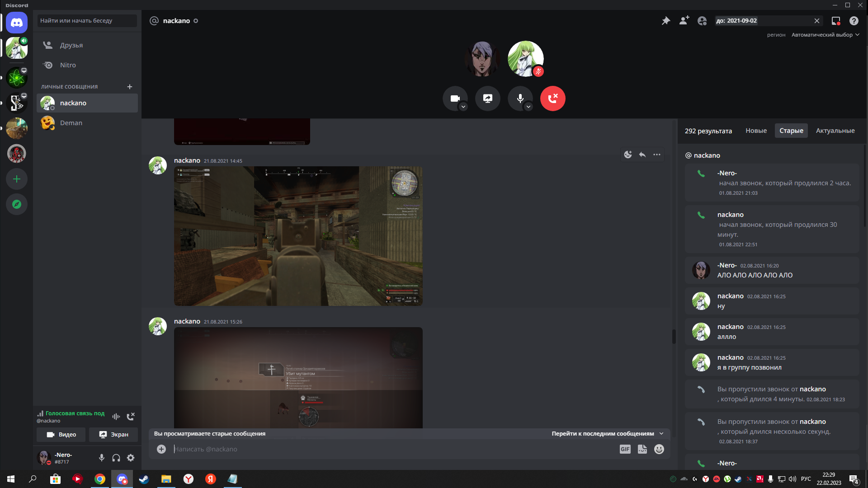Viewport: 868px width, 488px height.
Task: Disconnect from the call red button
Action: 553,99
